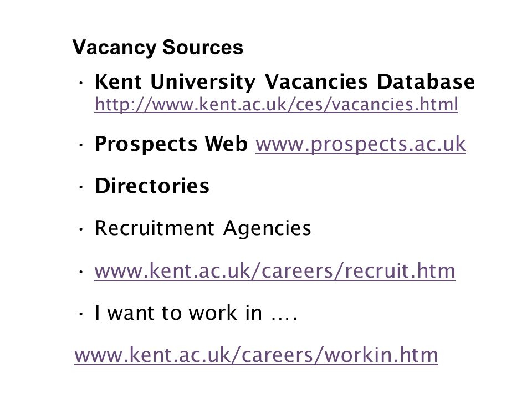
Task: Click the bullet dot before Prospects Web
Action: (x=81, y=145)
